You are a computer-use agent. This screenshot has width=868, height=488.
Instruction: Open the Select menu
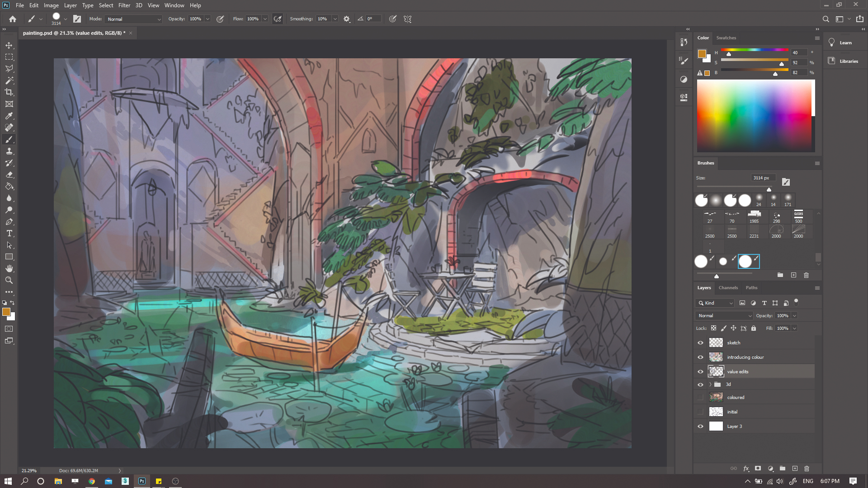coord(106,5)
